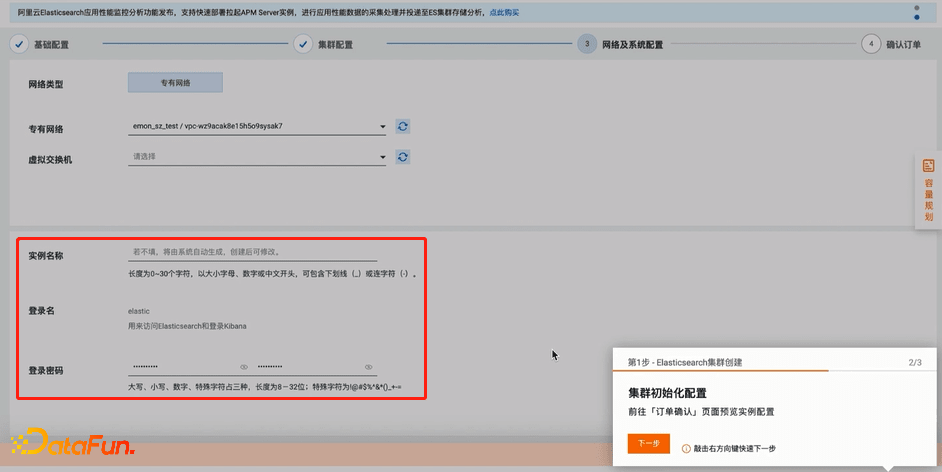942x472 pixels.
Task: Refresh the 虚拟交换机 switch list
Action: click(403, 157)
